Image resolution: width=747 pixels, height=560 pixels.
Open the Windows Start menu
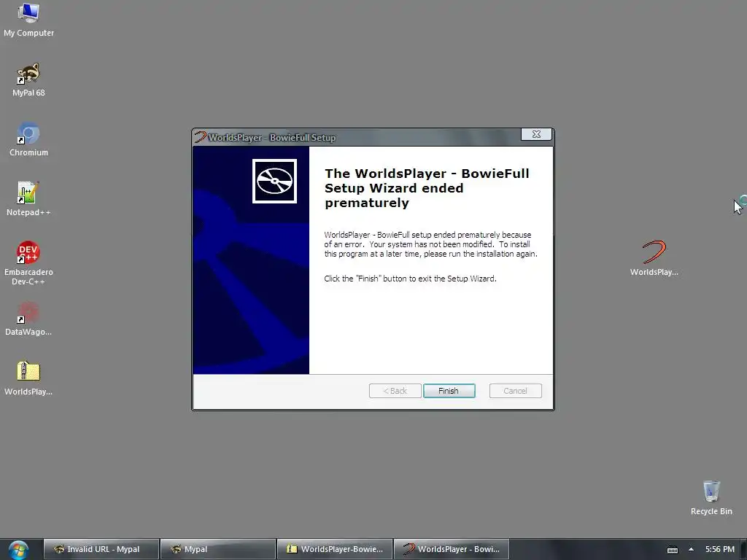(x=18, y=550)
